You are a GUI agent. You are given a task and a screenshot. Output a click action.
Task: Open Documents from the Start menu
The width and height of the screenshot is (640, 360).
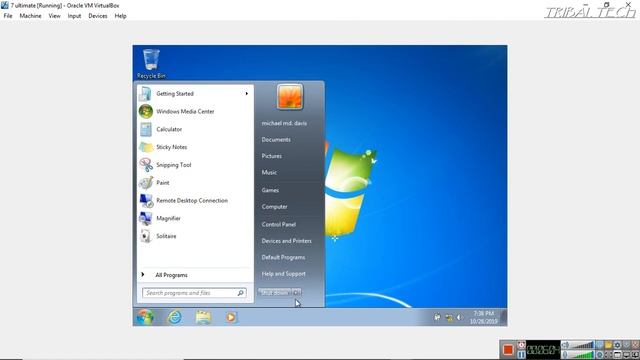276,140
